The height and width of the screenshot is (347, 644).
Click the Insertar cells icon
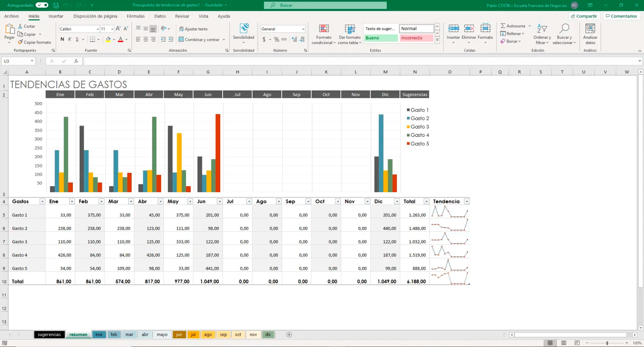coord(453,29)
